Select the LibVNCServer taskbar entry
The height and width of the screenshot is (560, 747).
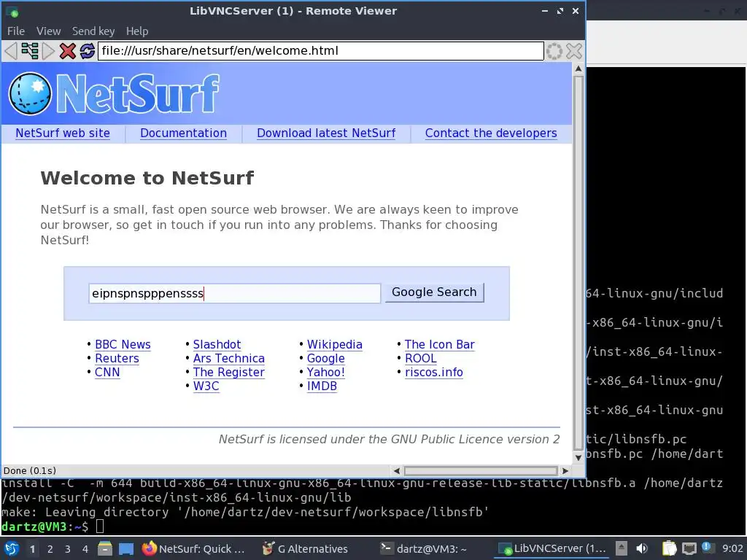tap(551, 548)
